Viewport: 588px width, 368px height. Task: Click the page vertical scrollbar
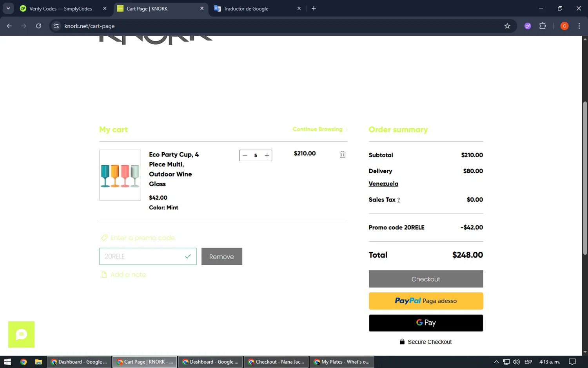585,179
